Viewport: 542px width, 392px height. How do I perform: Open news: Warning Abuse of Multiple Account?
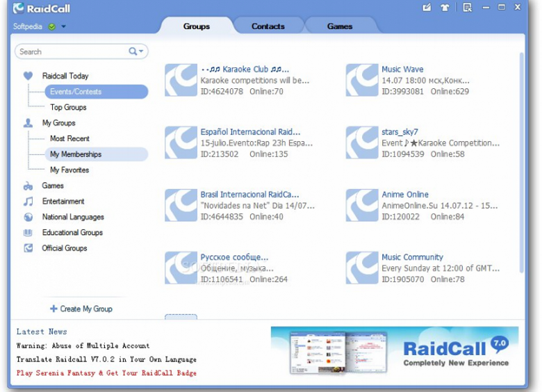83,345
